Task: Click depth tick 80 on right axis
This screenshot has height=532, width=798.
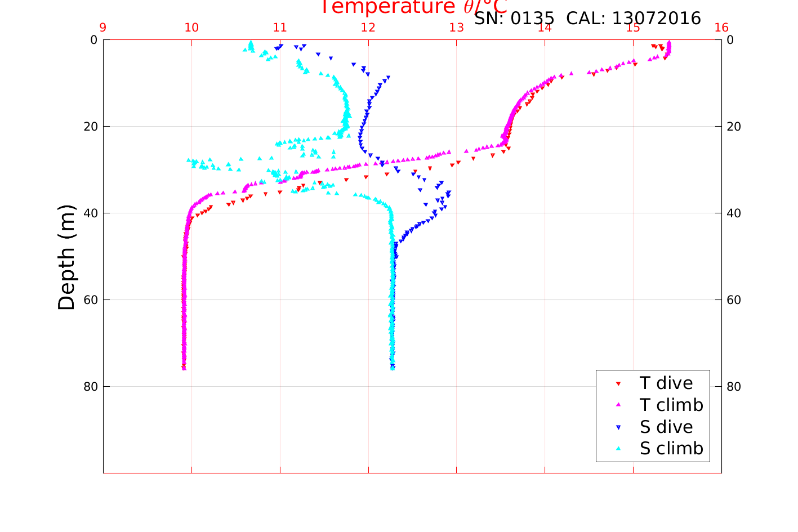Action: coord(734,387)
